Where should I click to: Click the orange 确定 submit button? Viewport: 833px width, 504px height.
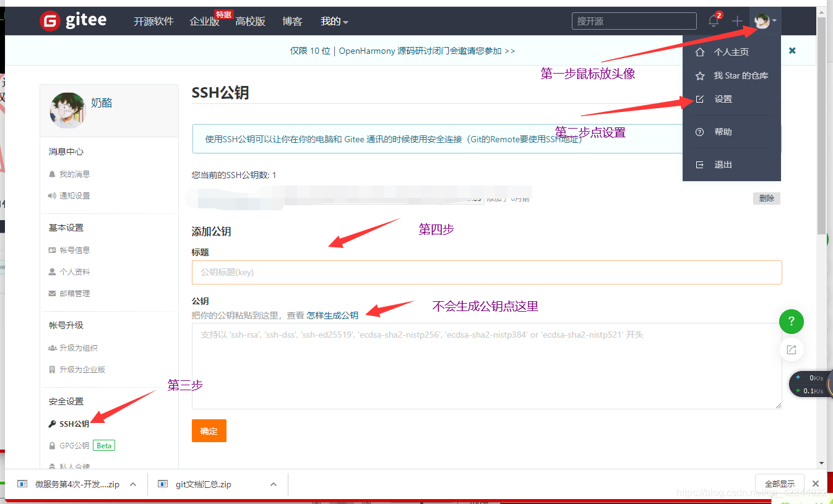pyautogui.click(x=209, y=430)
